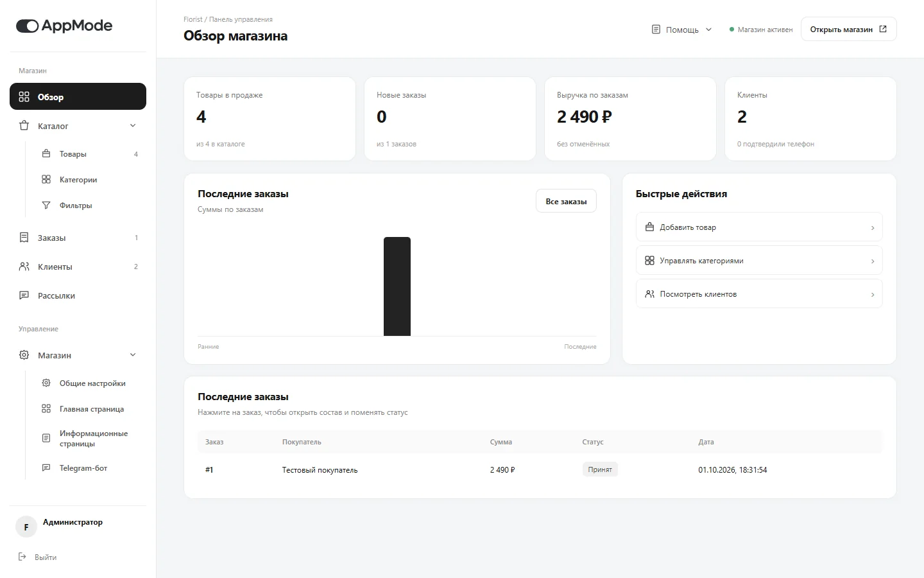Click the Информационные страницы document icon
Viewport: 924px width, 578px height.
46,438
